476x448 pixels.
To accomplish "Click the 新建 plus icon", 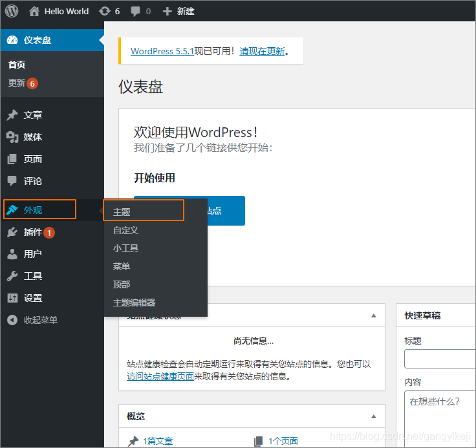I will coord(167,11).
